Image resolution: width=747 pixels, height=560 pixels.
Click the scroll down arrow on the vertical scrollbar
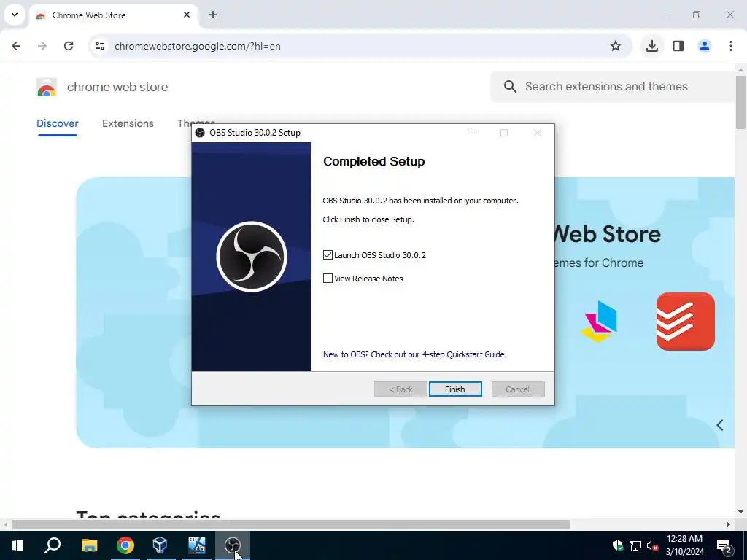point(740,513)
